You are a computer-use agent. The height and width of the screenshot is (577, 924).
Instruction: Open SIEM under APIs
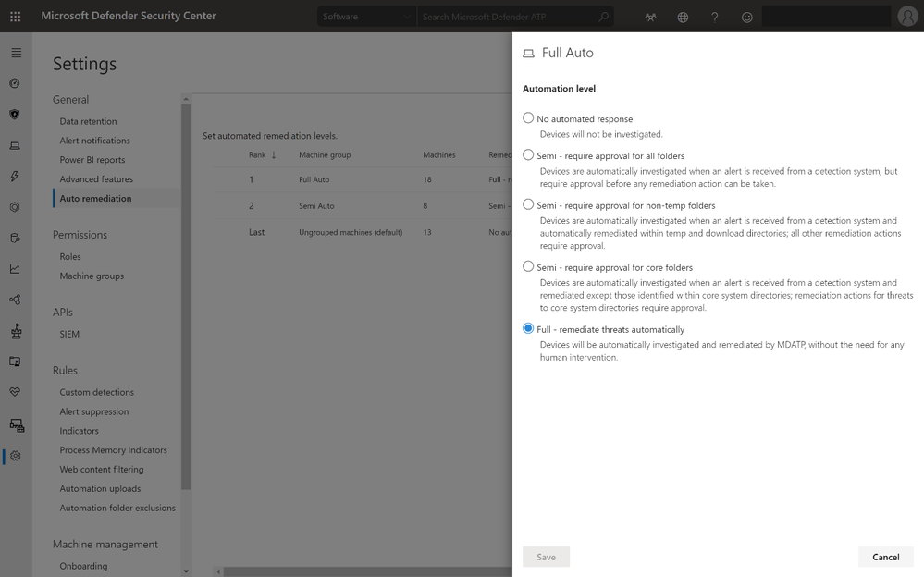pos(69,334)
